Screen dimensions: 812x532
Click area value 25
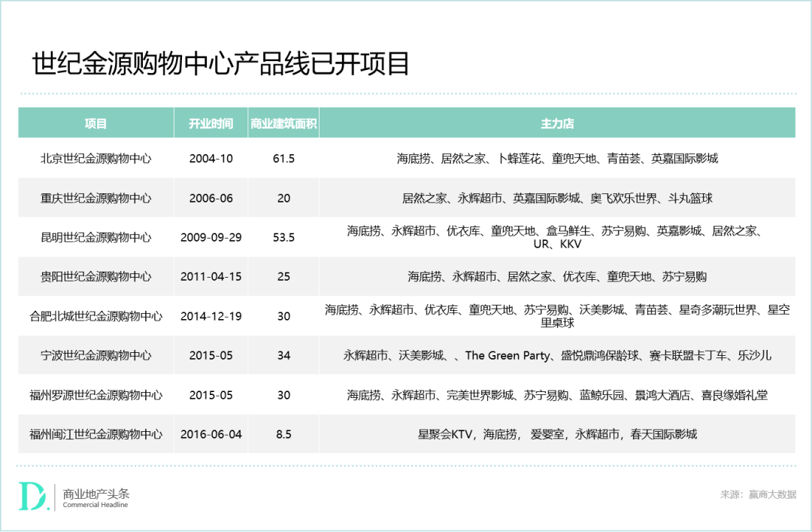pos(283,277)
